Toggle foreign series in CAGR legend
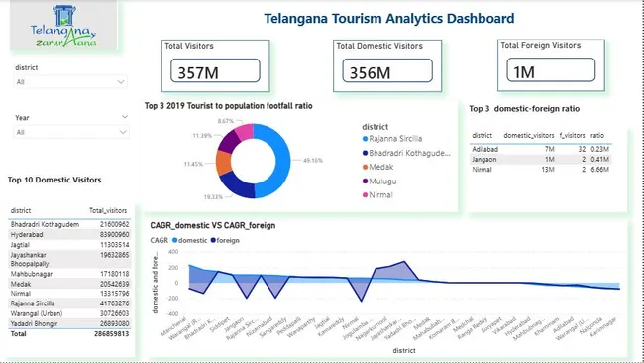 click(225, 240)
